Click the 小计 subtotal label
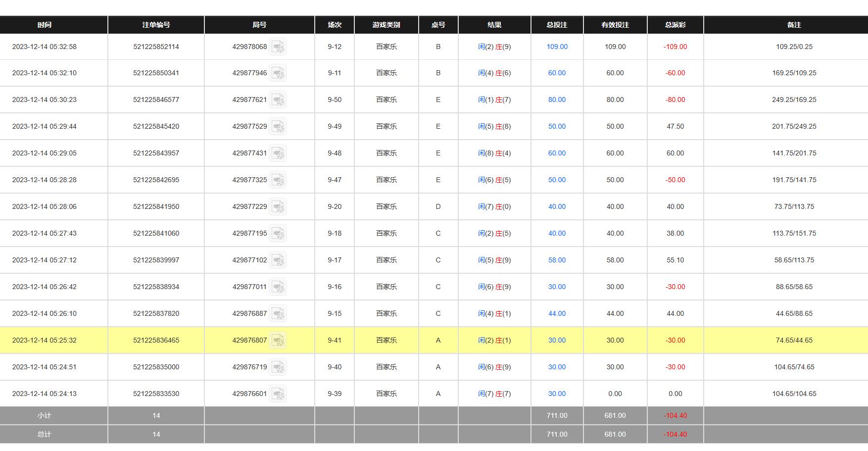 (44, 415)
